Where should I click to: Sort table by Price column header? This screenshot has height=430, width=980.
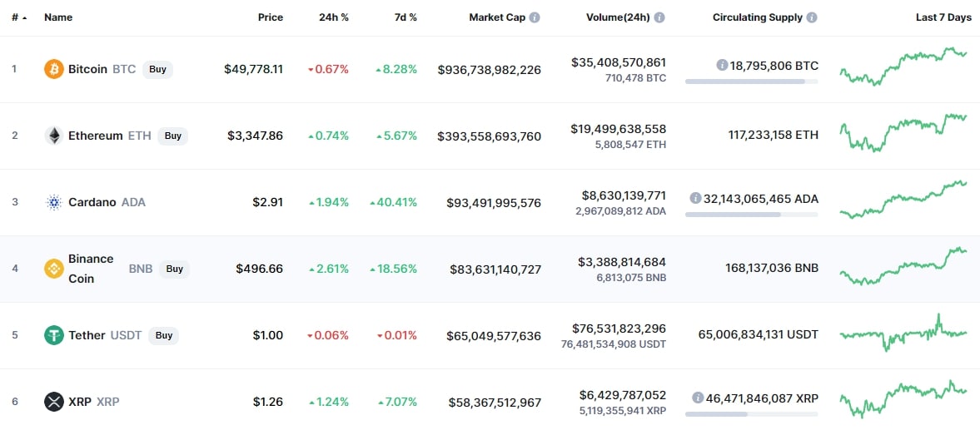pos(271,17)
